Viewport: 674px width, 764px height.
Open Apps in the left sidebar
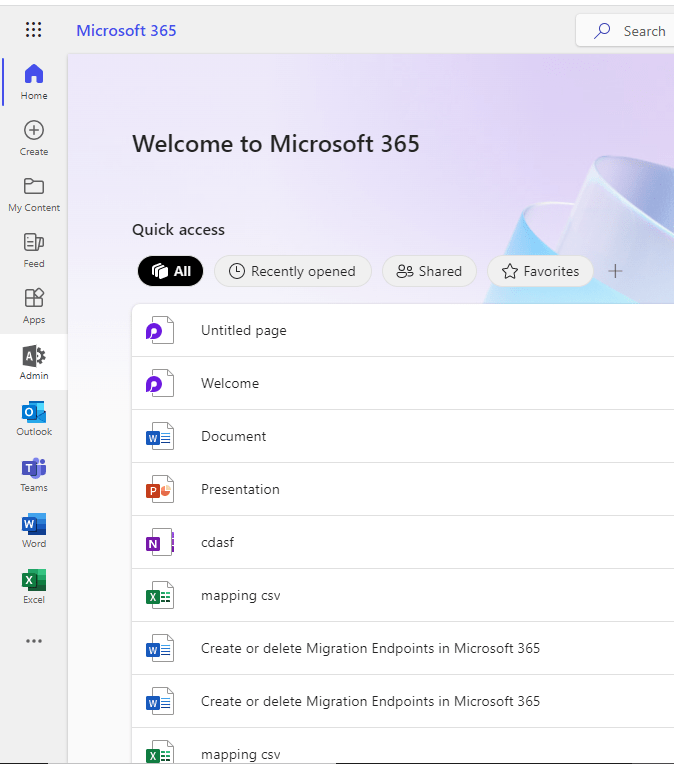(x=34, y=306)
